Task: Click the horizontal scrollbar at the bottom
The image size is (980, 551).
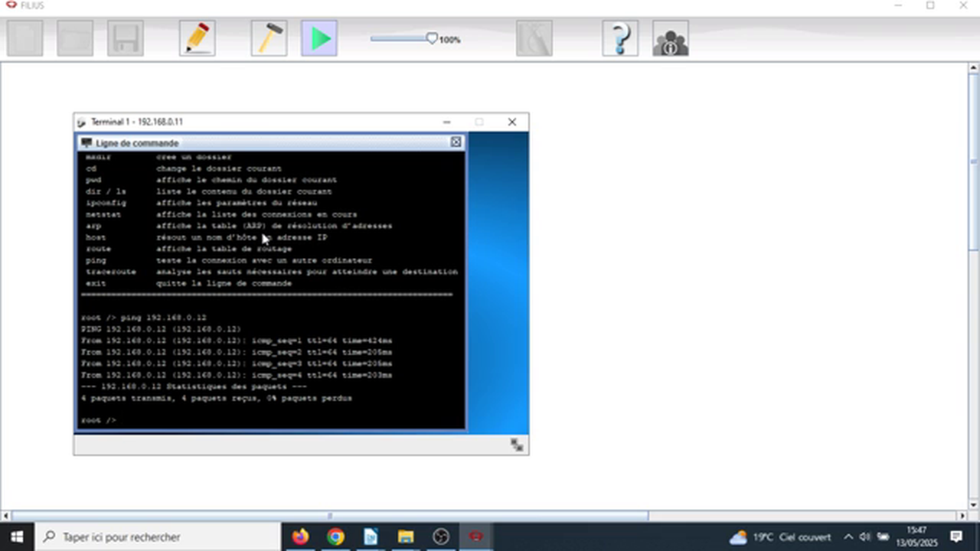Action: click(x=329, y=516)
